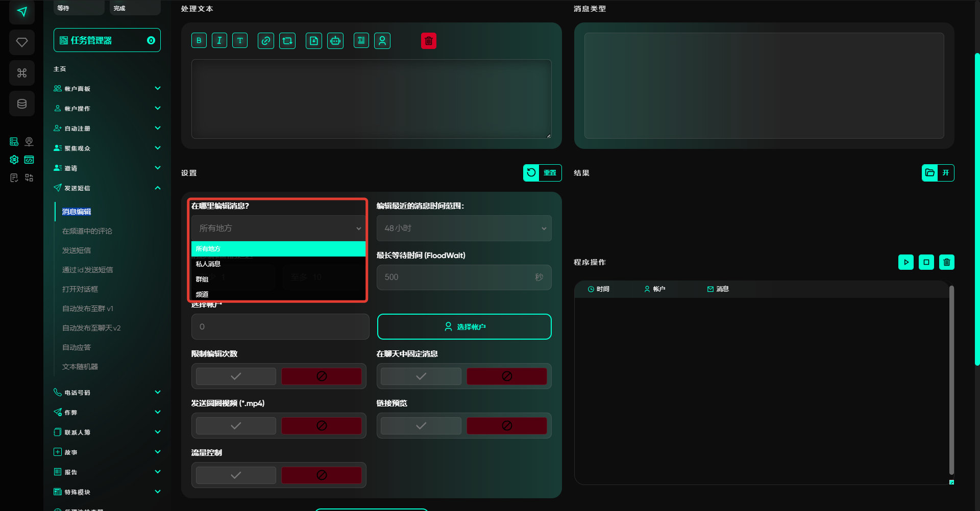Open the 48小时 time range dropdown
The width and height of the screenshot is (980, 511).
point(464,228)
